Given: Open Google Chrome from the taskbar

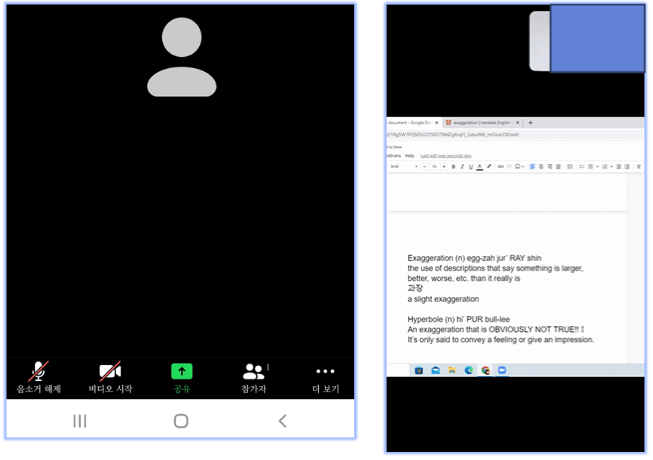Looking at the screenshot, I should [x=486, y=370].
